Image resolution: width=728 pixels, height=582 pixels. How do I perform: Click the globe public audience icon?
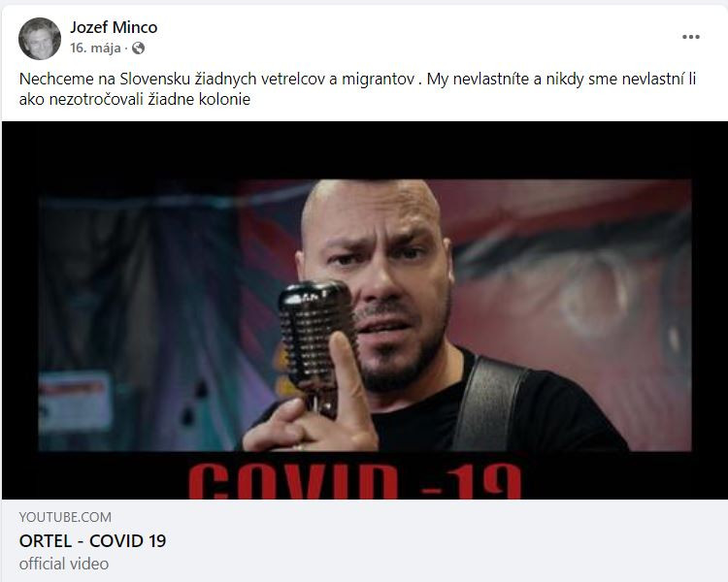[x=139, y=48]
